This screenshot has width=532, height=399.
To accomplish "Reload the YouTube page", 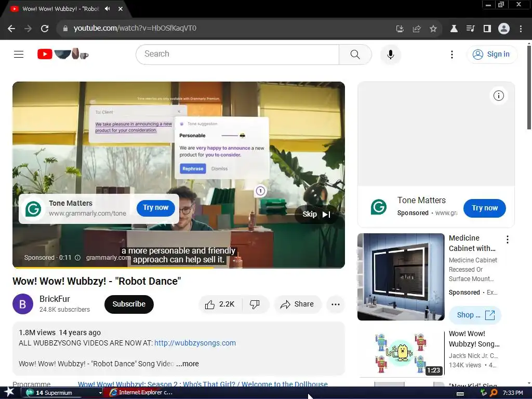I will point(45,29).
